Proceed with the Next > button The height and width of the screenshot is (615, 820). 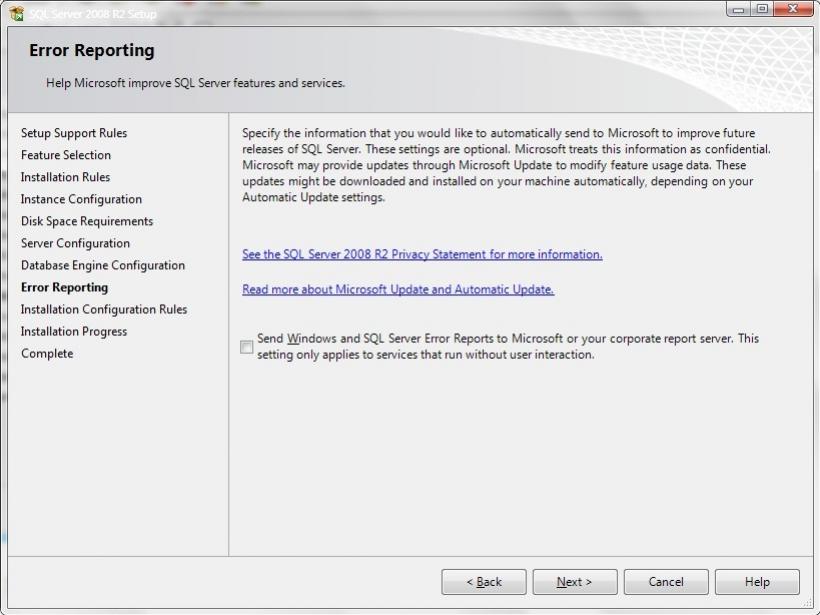(575, 582)
